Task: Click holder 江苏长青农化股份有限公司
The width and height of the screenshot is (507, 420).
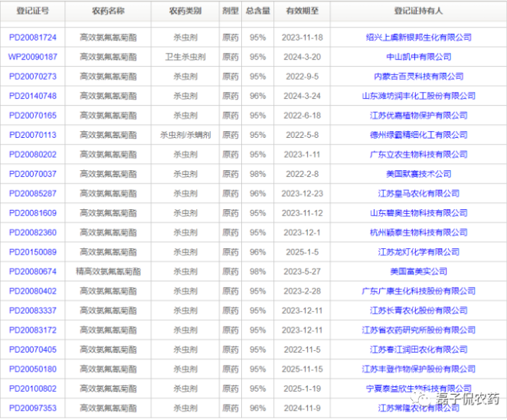Action: [418, 310]
